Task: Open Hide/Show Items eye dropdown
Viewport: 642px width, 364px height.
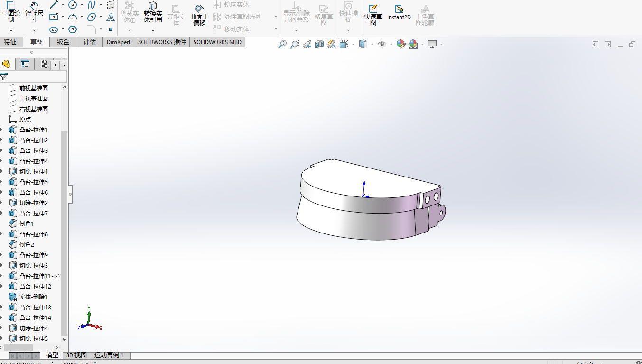Action: click(x=391, y=44)
